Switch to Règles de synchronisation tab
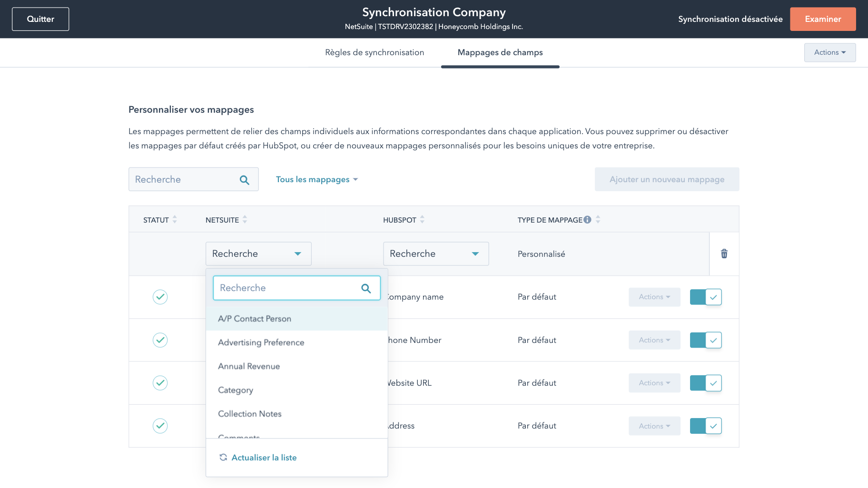The width and height of the screenshot is (868, 488). [x=375, y=52]
